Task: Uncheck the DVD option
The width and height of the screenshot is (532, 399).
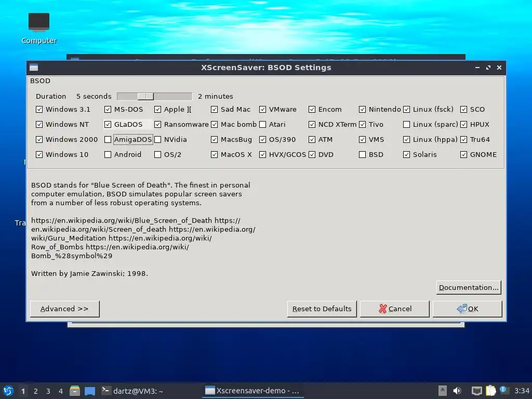Action: coord(312,154)
